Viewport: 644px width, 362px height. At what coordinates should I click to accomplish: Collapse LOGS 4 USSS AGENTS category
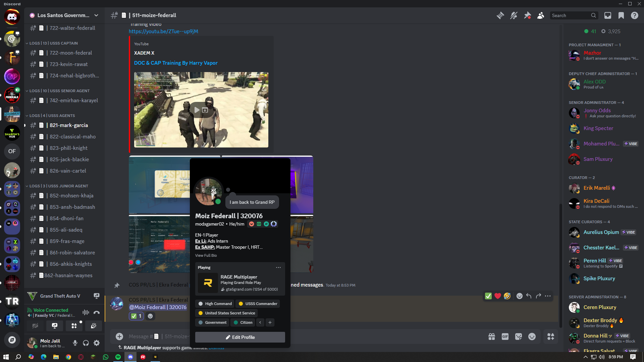tap(52, 116)
